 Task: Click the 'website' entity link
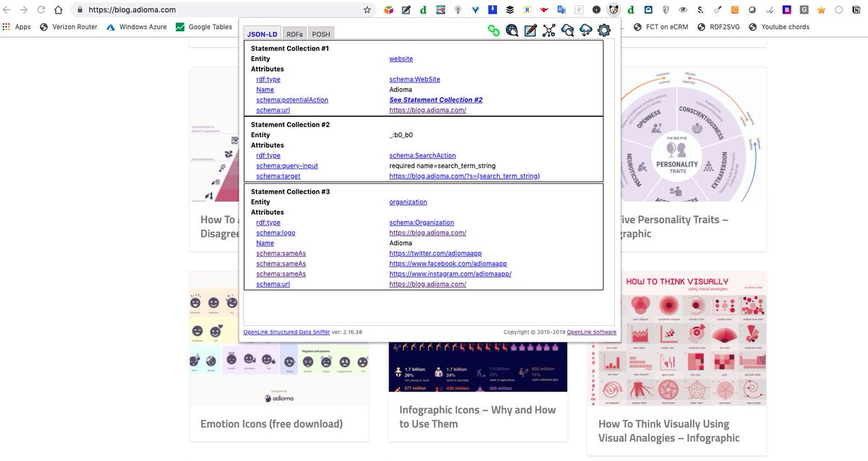pyautogui.click(x=401, y=59)
